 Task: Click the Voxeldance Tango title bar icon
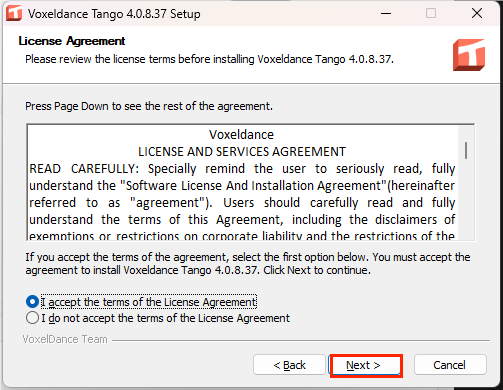(x=14, y=14)
